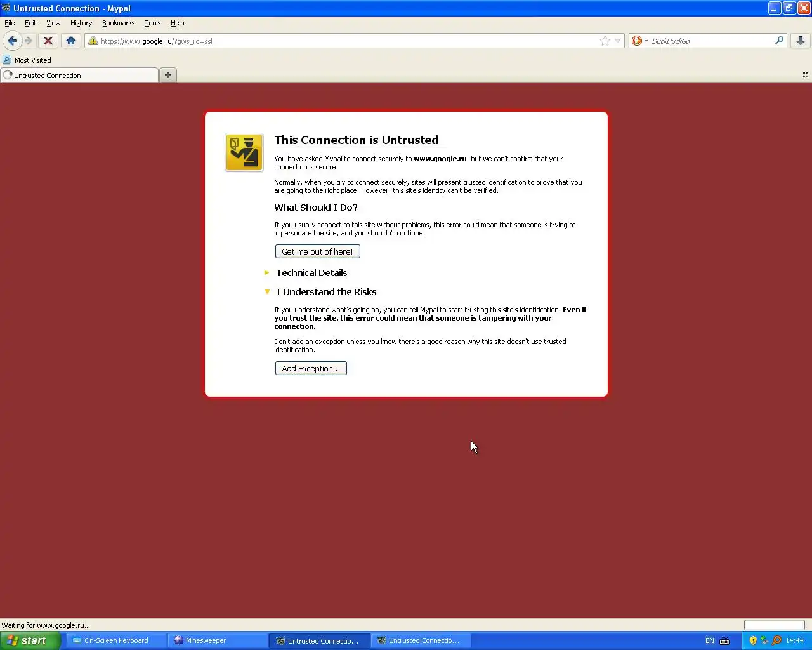Expand the Technical Details section
This screenshot has width=812, height=650.
(x=311, y=273)
